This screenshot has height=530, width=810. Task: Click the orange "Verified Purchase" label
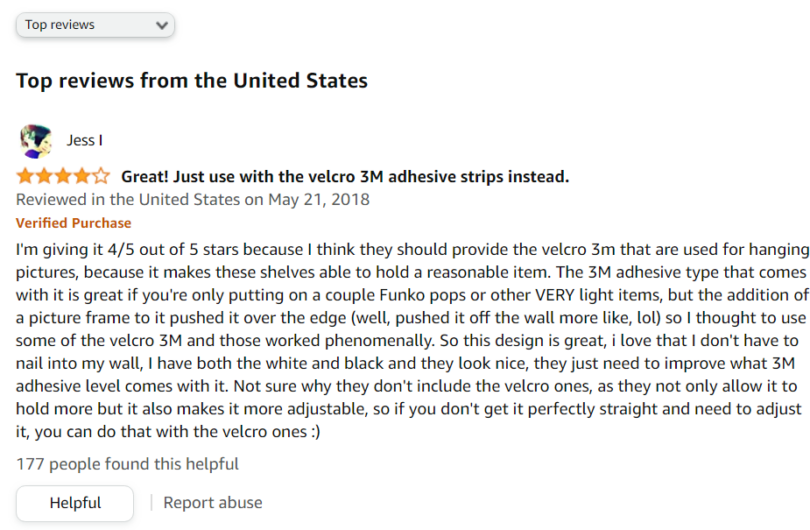click(73, 223)
